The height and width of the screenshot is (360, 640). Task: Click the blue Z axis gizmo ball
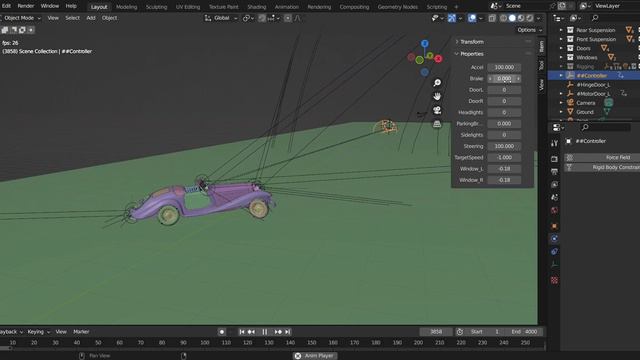(x=425, y=44)
